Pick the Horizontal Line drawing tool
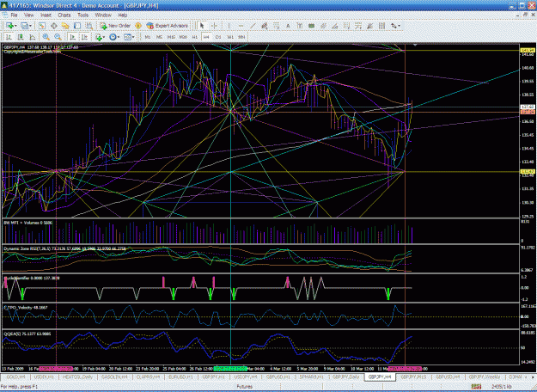The width and height of the screenshot is (537, 392). tap(241, 26)
